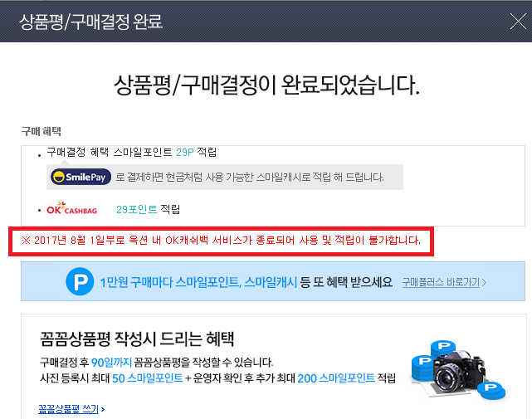The width and height of the screenshot is (532, 419).
Task: Click the 상품평/구매결정이 완료되었습니다 heading
Action: click(266, 85)
